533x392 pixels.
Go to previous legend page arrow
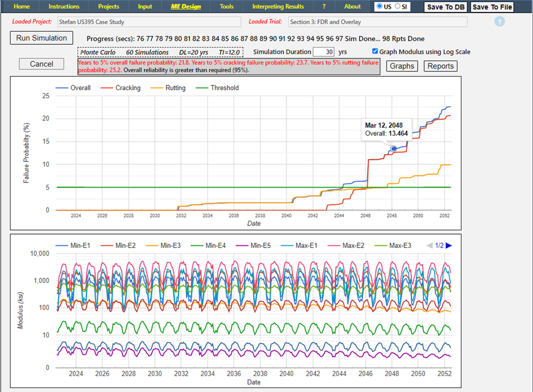click(x=429, y=246)
